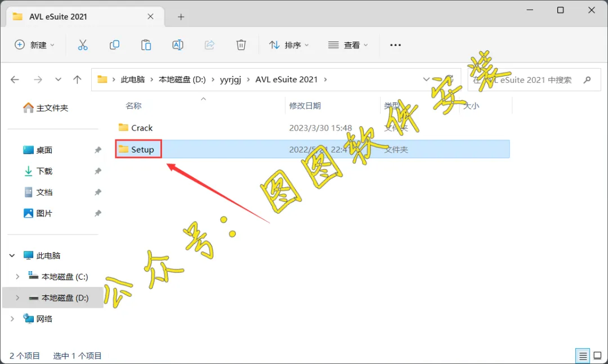Click the pin icon beside 图片
The height and width of the screenshot is (364, 608).
coord(98,213)
